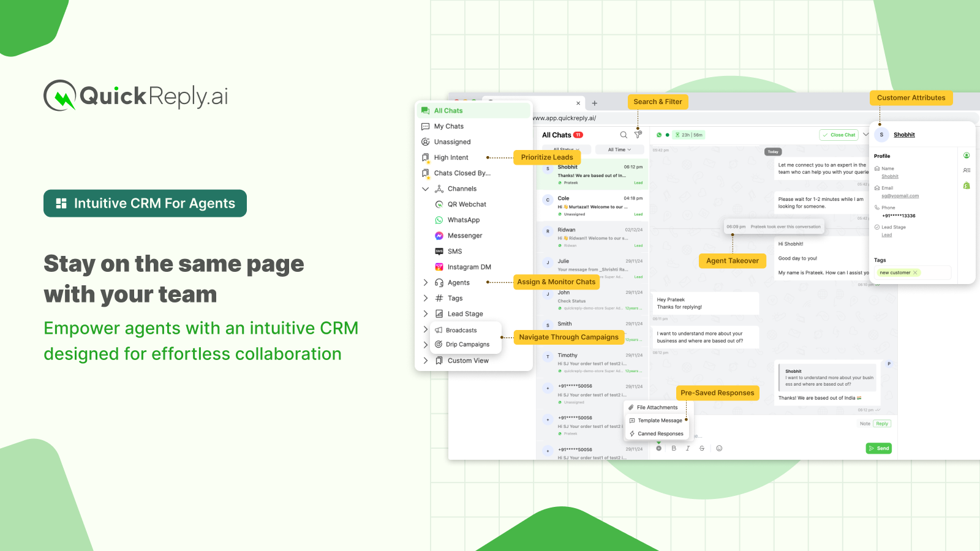Click the bold formatting icon
The width and height of the screenshot is (980, 551).
674,448
